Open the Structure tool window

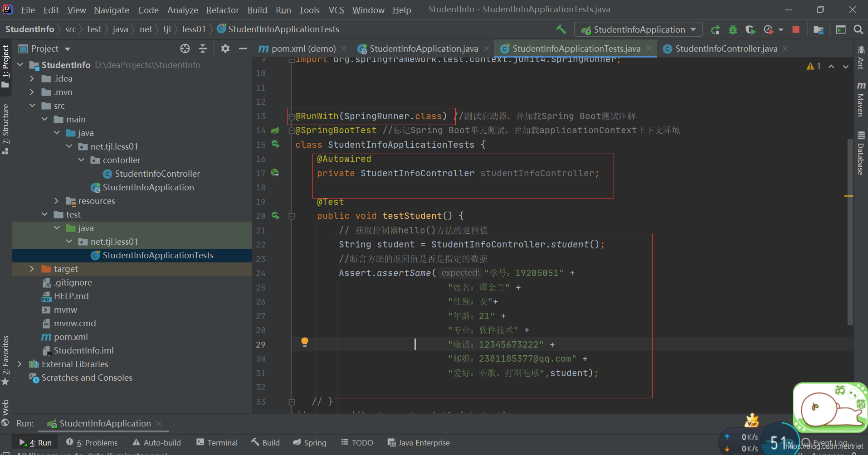(x=5, y=129)
